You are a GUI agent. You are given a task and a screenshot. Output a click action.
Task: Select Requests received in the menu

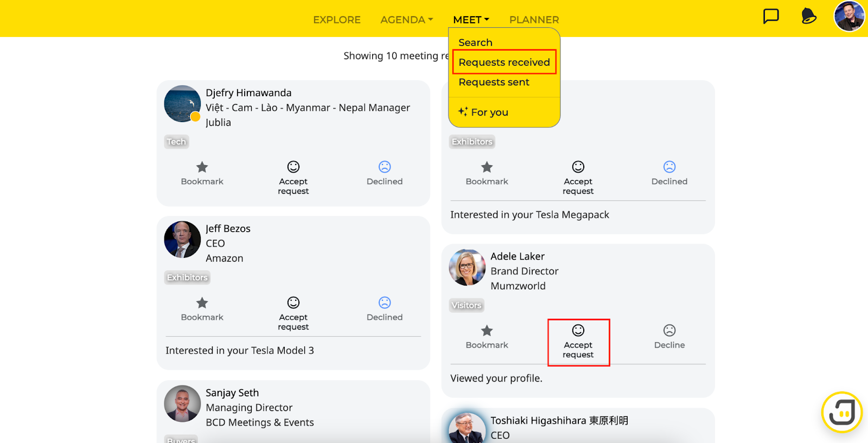[504, 62]
